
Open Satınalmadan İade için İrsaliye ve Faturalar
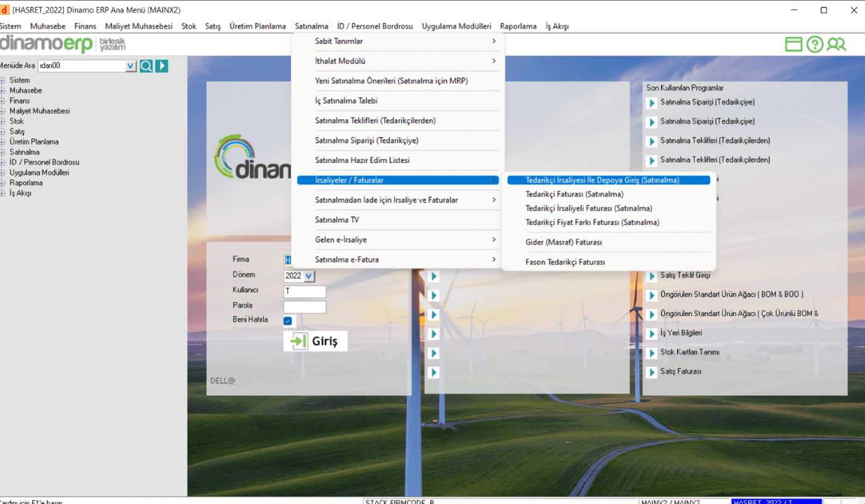point(398,200)
